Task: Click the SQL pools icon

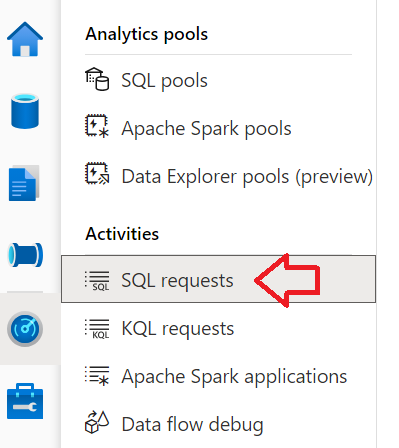Action: point(97,79)
